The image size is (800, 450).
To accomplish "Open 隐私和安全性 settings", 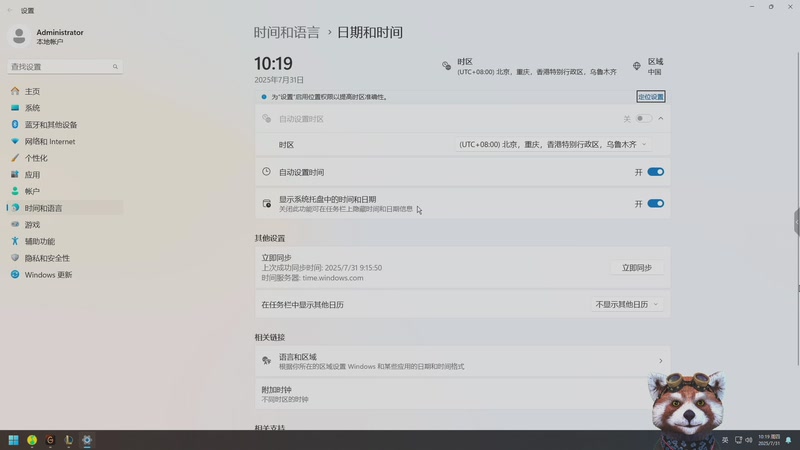I will (47, 258).
